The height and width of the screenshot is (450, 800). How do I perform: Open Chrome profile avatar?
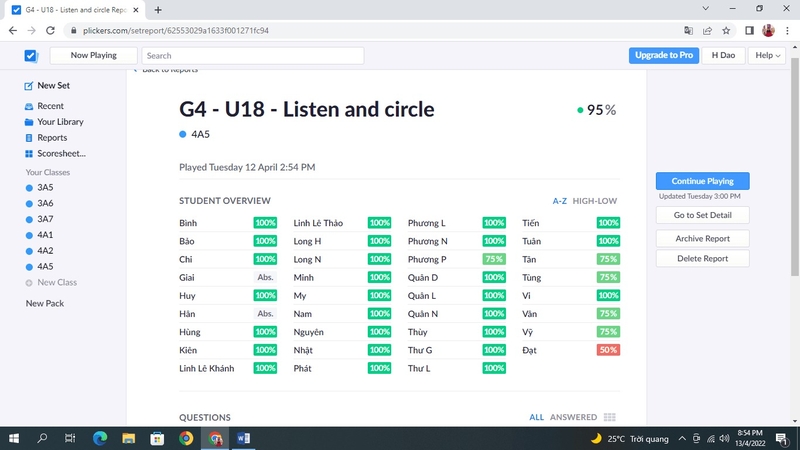coord(768,31)
